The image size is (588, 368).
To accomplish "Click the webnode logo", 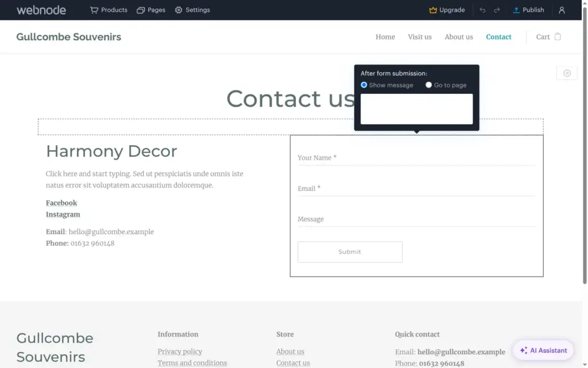I will pos(41,10).
